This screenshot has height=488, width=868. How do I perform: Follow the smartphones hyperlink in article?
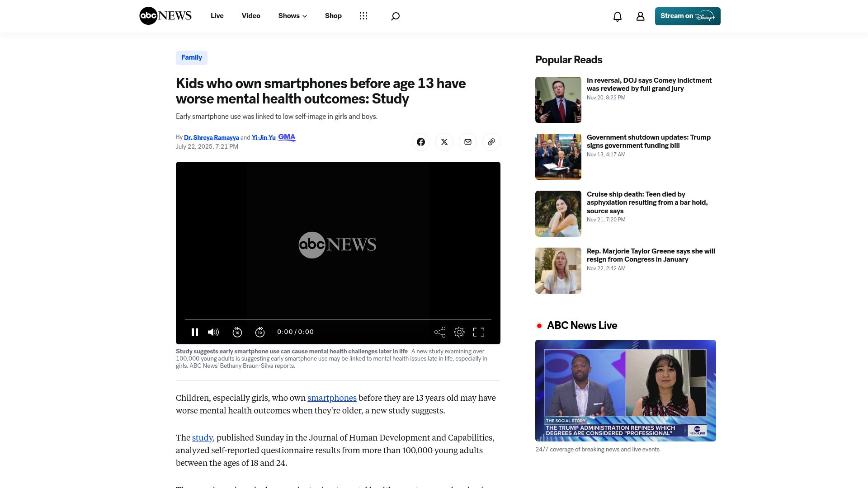[x=332, y=398]
